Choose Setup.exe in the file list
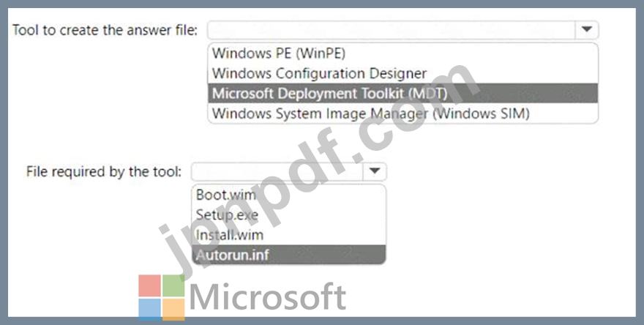The height and width of the screenshot is (325, 644). click(289, 214)
